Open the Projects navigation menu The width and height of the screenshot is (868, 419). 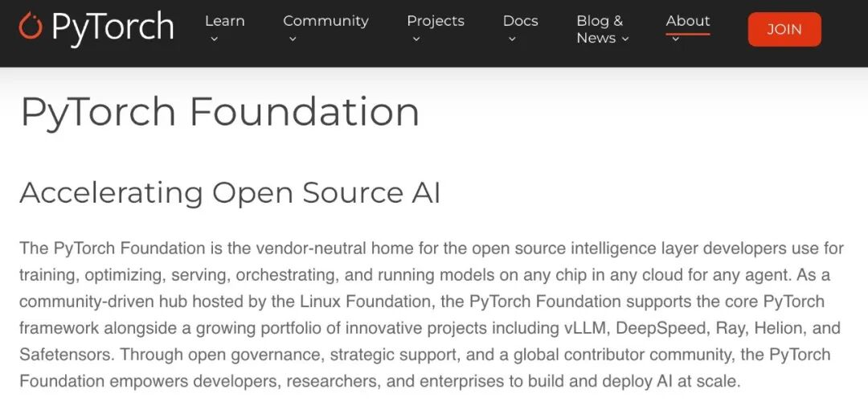436,21
